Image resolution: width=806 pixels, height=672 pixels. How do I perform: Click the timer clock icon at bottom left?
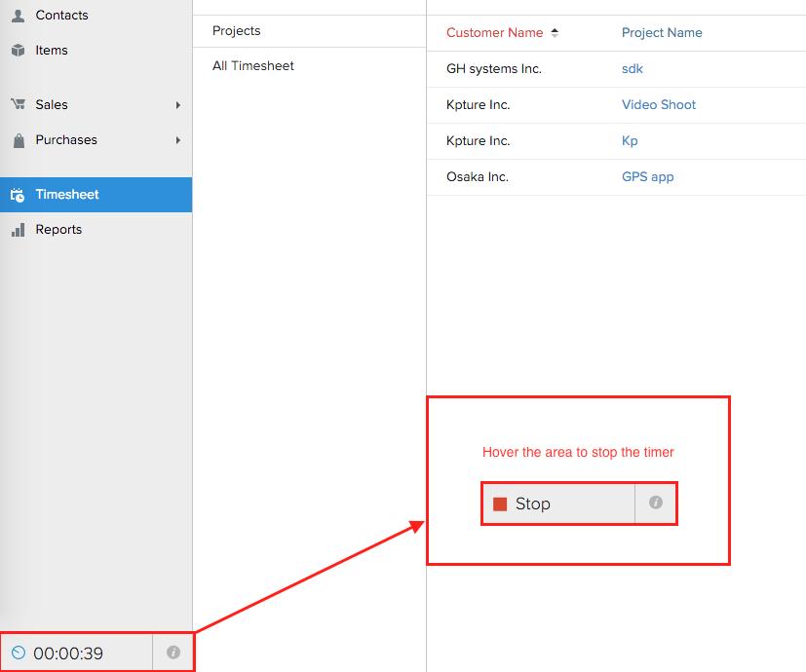coord(19,653)
